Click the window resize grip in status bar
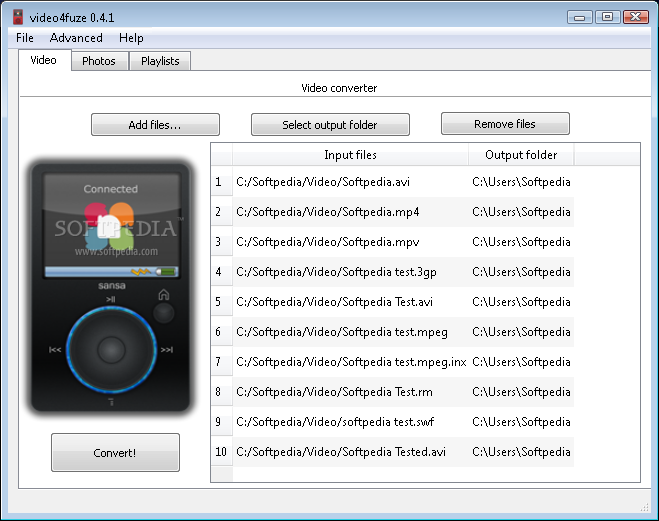The height and width of the screenshot is (521, 659). [x=644, y=508]
